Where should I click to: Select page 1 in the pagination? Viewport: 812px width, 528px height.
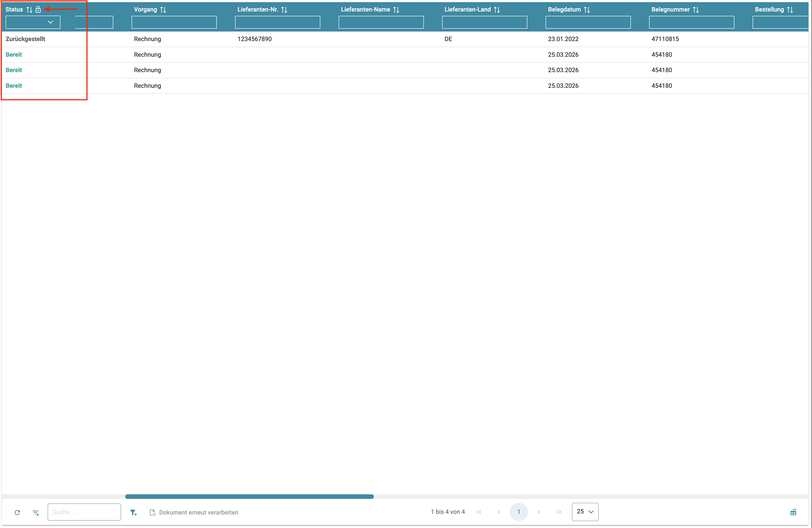pyautogui.click(x=519, y=512)
